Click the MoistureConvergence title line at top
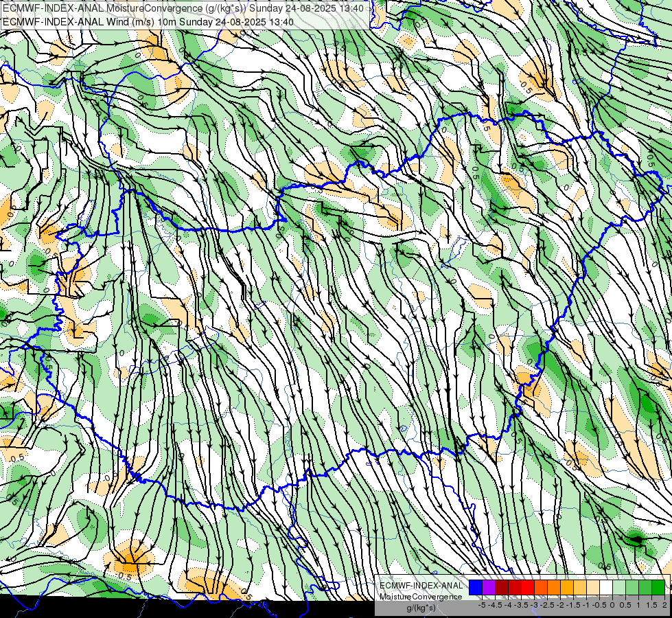Image resolution: width=672 pixels, height=618 pixels. pyautogui.click(x=183, y=8)
